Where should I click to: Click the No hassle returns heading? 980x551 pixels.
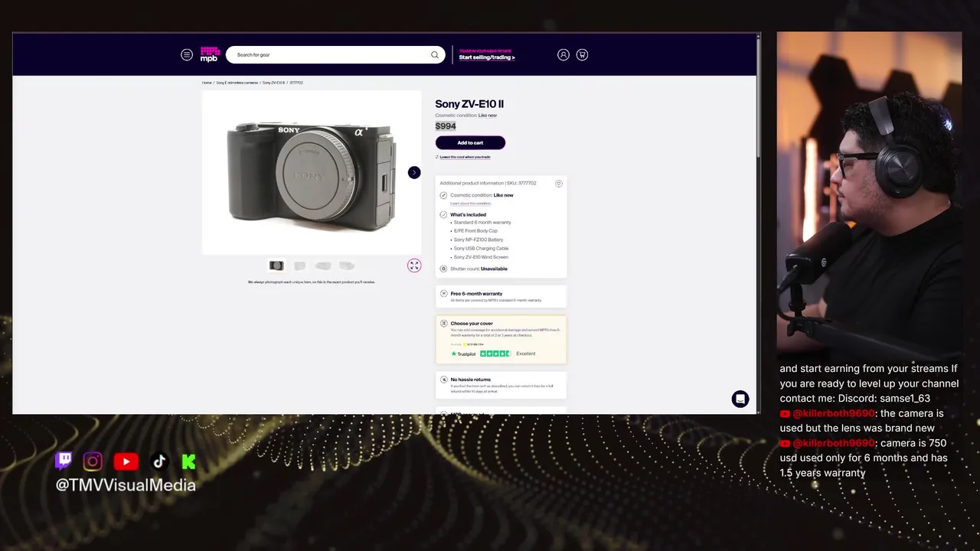point(471,380)
